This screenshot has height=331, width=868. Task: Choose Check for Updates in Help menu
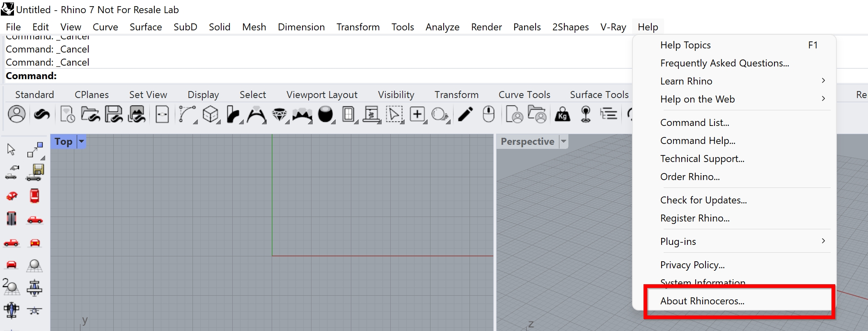coord(703,200)
